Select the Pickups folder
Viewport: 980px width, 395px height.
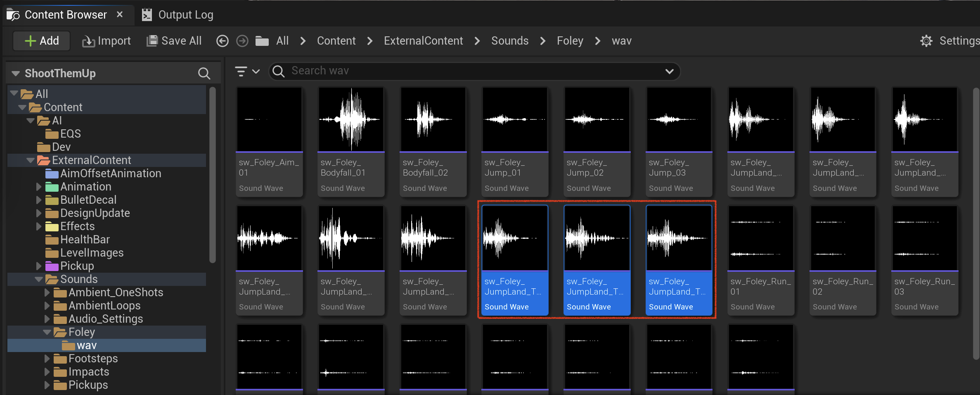107,385
